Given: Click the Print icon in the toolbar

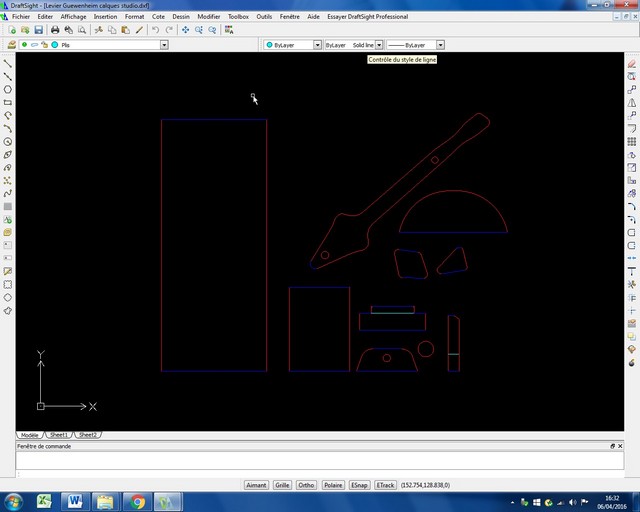Looking at the screenshot, I should (x=55, y=30).
